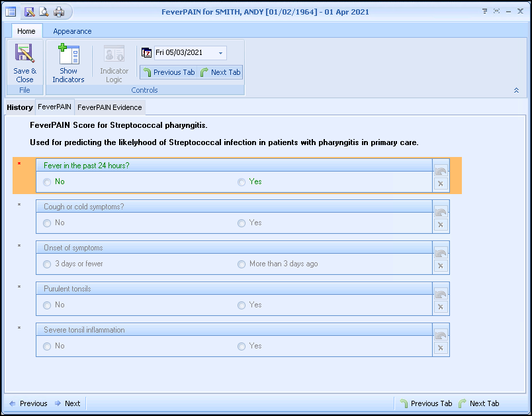Click the save template icon in quick access toolbar

30,12
